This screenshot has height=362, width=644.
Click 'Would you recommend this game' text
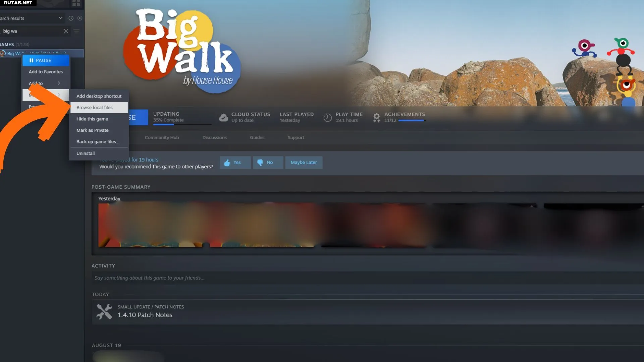click(x=156, y=167)
